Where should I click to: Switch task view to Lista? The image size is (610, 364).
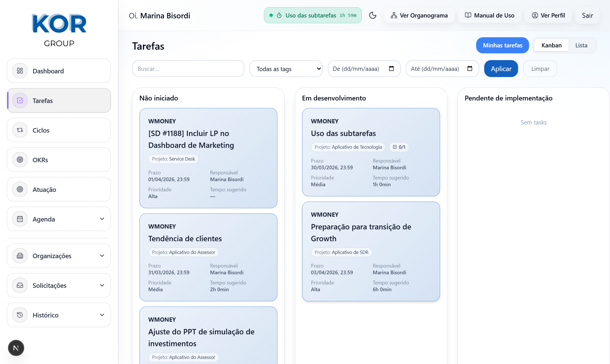[x=581, y=45]
